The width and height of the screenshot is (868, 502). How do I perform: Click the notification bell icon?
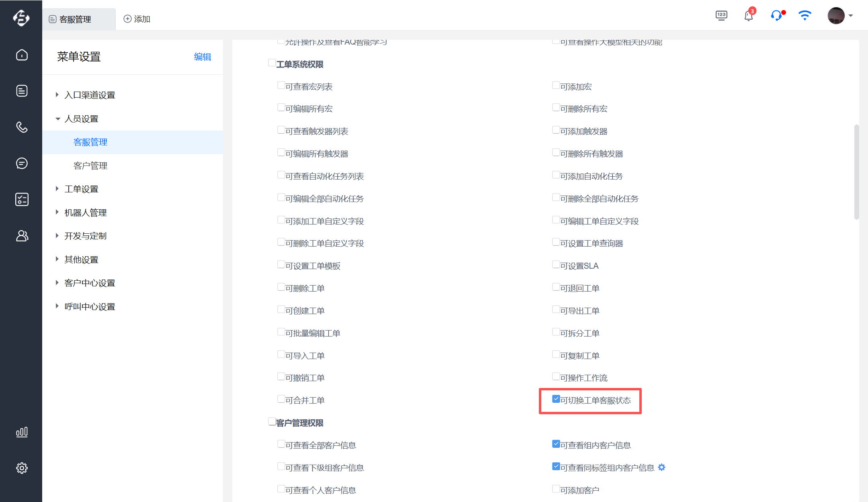point(748,16)
